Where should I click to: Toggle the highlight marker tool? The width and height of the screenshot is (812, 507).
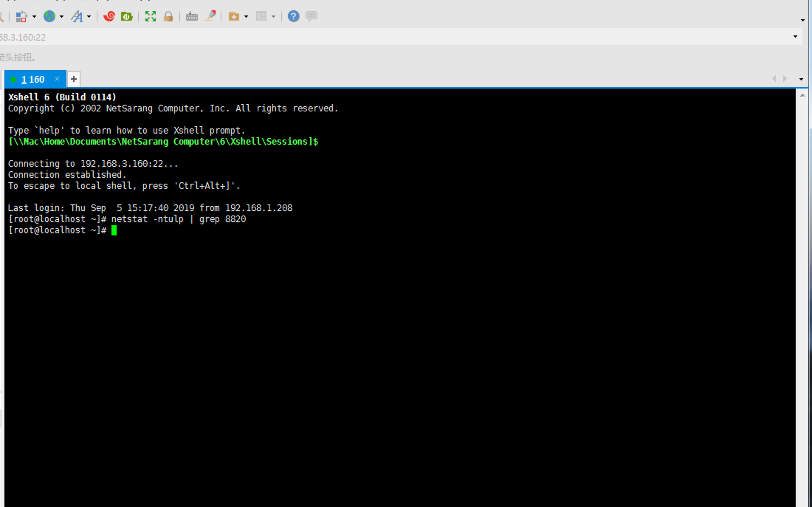[x=210, y=17]
